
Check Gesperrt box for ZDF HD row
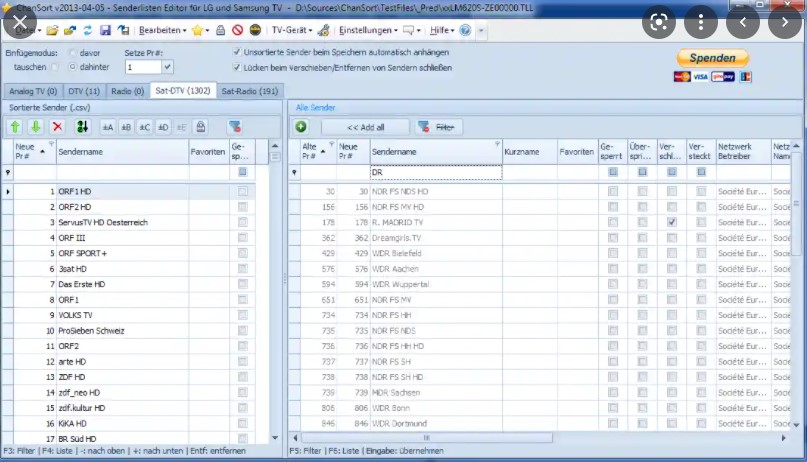[x=243, y=377]
